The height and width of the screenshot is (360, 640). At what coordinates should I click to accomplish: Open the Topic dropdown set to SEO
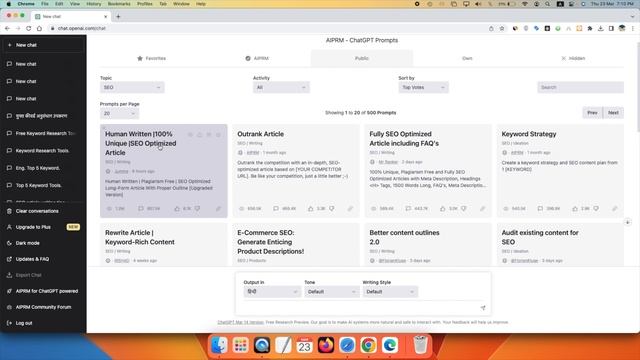click(x=132, y=87)
